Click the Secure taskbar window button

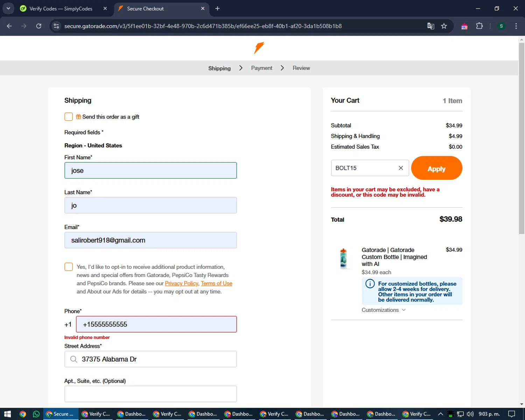point(61,414)
